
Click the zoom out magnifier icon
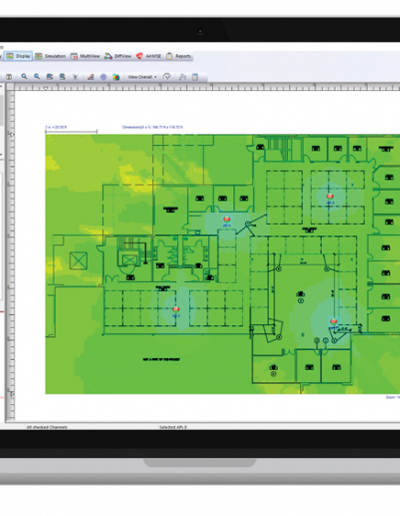(x=37, y=77)
